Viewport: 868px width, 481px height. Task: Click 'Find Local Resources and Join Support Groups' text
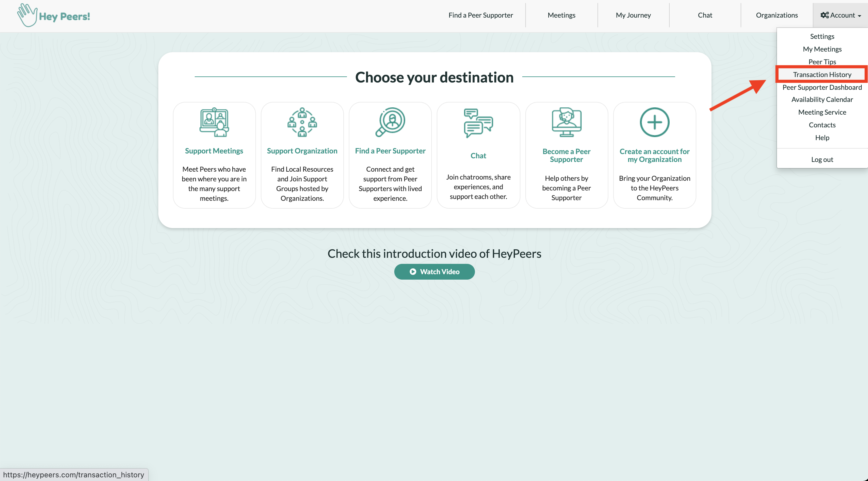click(302, 183)
